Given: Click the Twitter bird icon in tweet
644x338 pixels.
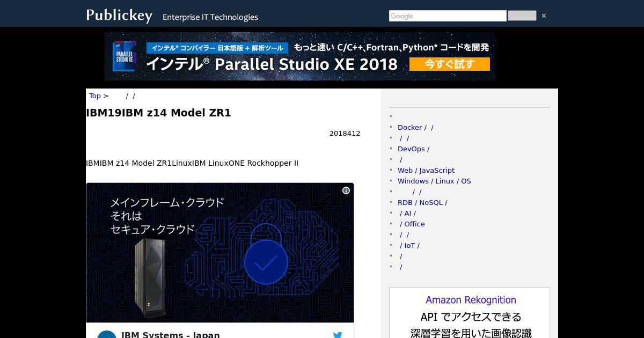Looking at the screenshot, I should point(338,335).
